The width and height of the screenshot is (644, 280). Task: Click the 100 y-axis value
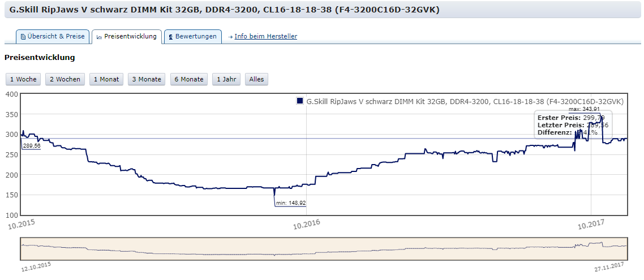pyautogui.click(x=11, y=215)
